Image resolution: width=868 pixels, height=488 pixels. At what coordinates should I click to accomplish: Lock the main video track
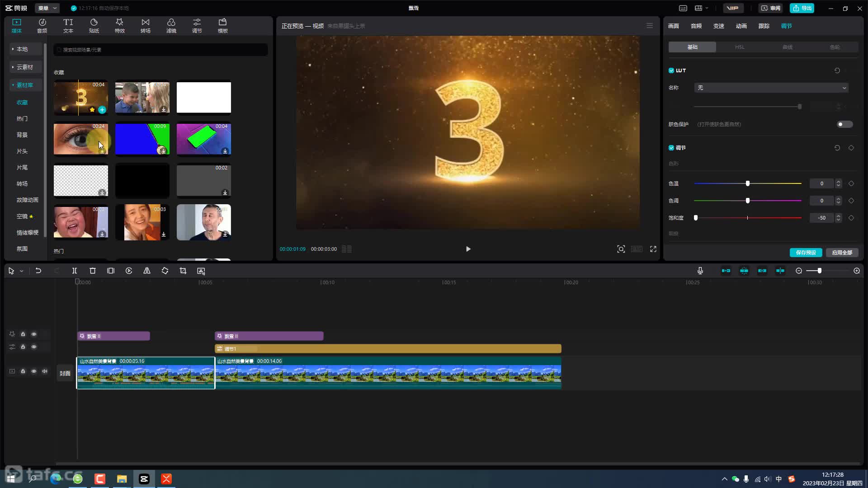(23, 371)
